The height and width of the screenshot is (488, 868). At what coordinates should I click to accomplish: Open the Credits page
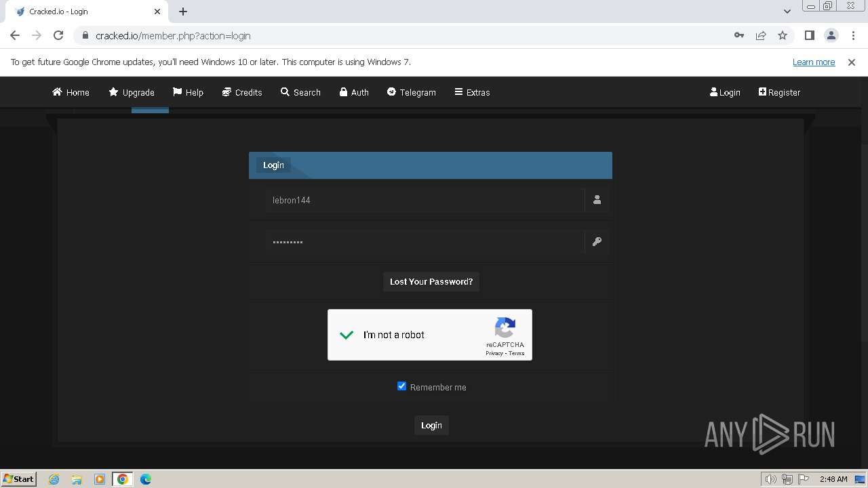coord(242,92)
